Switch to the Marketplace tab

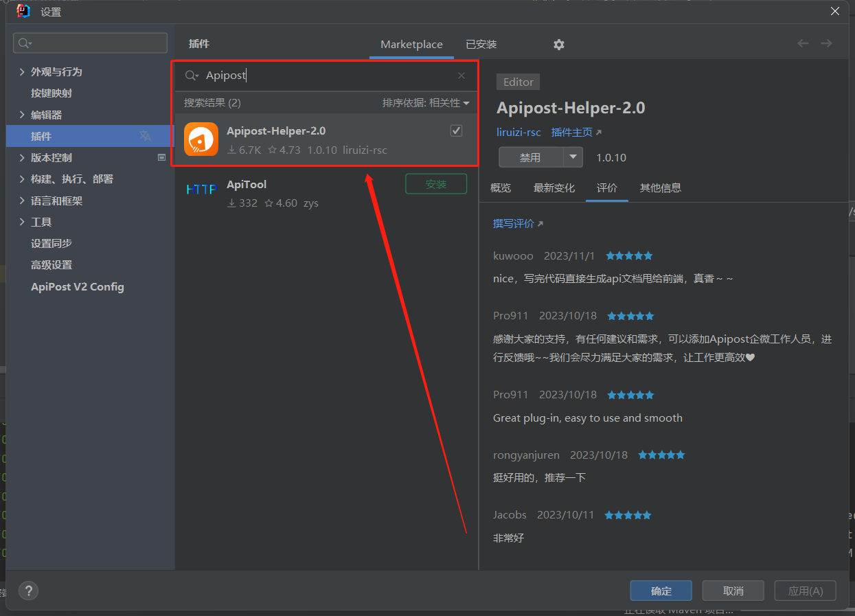(x=411, y=44)
